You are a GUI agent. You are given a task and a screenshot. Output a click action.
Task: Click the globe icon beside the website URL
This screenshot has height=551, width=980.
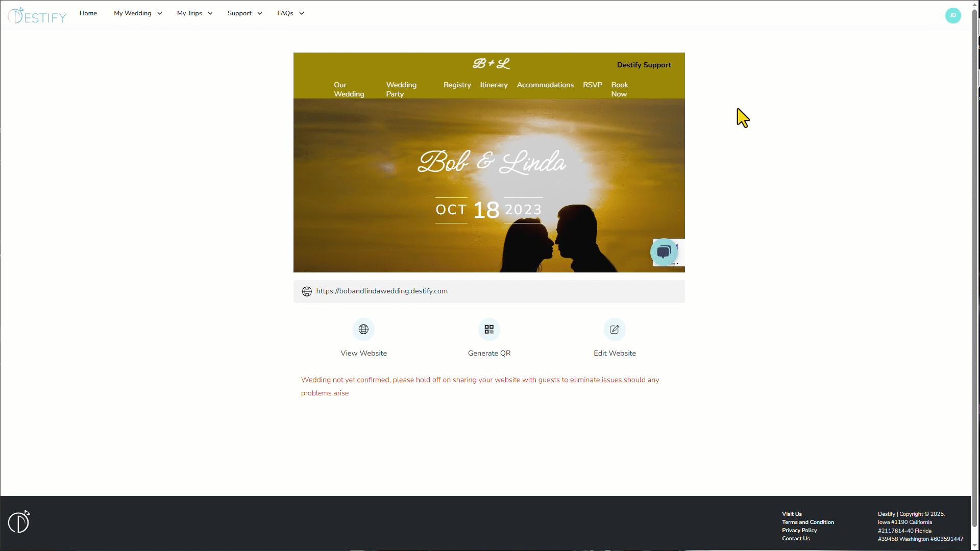click(307, 291)
